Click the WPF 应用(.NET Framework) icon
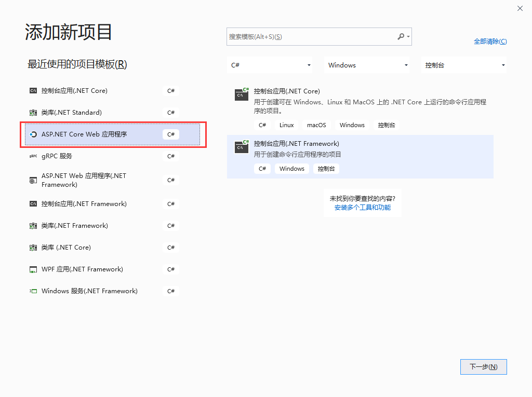This screenshot has width=532, height=397. (33, 269)
